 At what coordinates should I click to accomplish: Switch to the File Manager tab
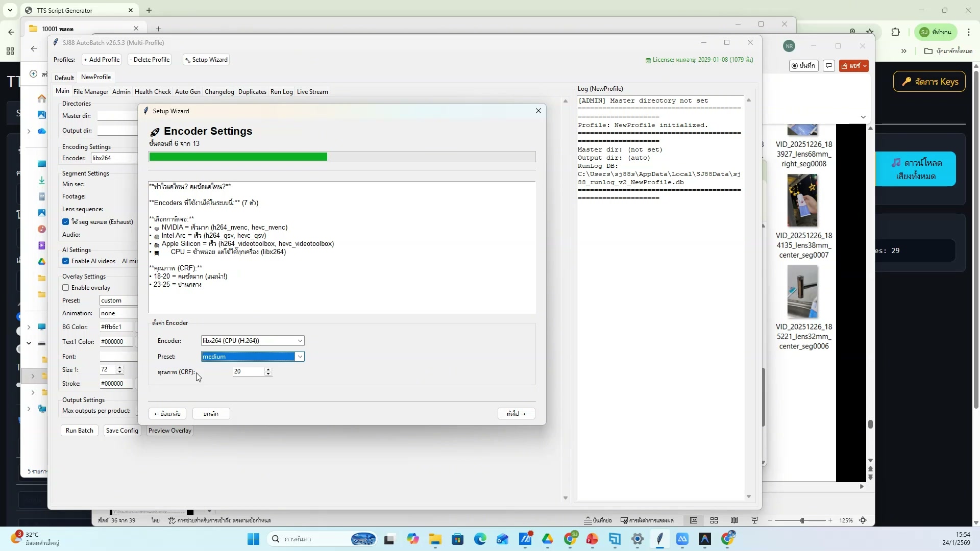pos(90,91)
